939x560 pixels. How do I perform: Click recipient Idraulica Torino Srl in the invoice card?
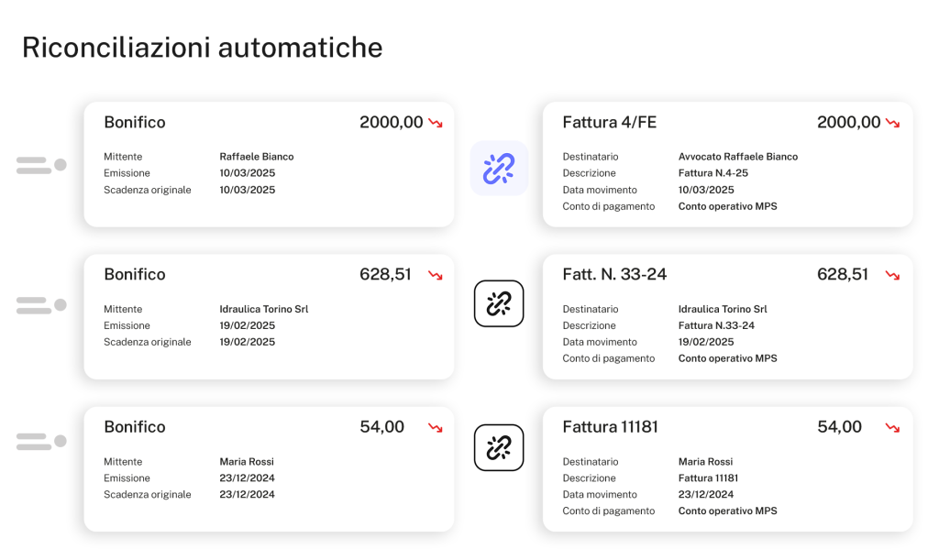(723, 309)
